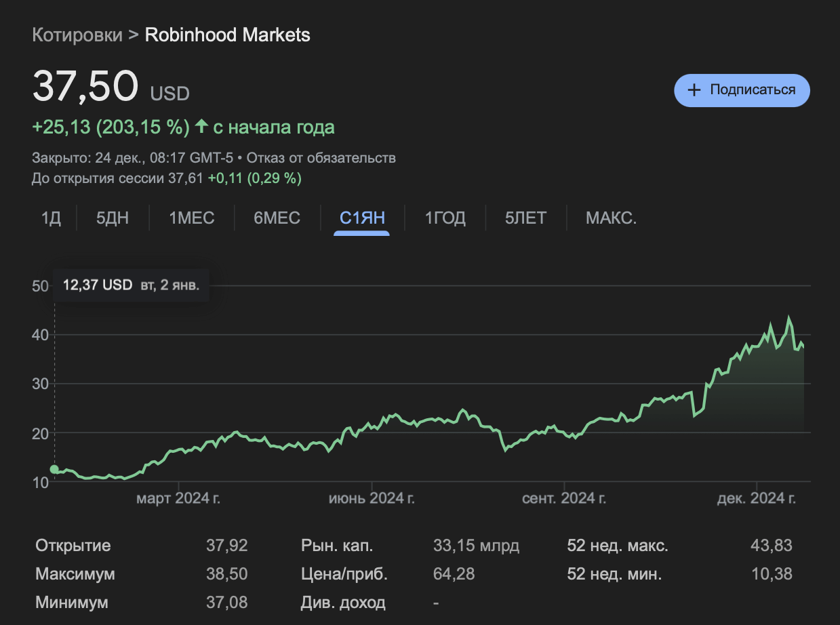Click the март 2024 г. axis label
Image resolution: width=840 pixels, height=625 pixels.
click(178, 500)
